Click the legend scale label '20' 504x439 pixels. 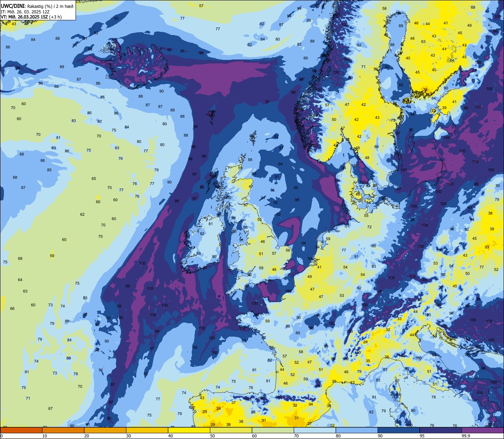(87, 435)
